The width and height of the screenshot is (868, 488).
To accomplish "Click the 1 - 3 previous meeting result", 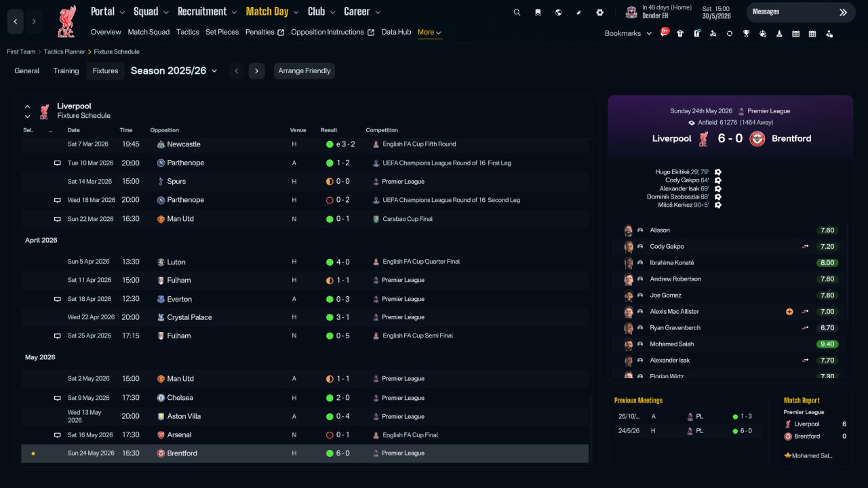I will 746,416.
